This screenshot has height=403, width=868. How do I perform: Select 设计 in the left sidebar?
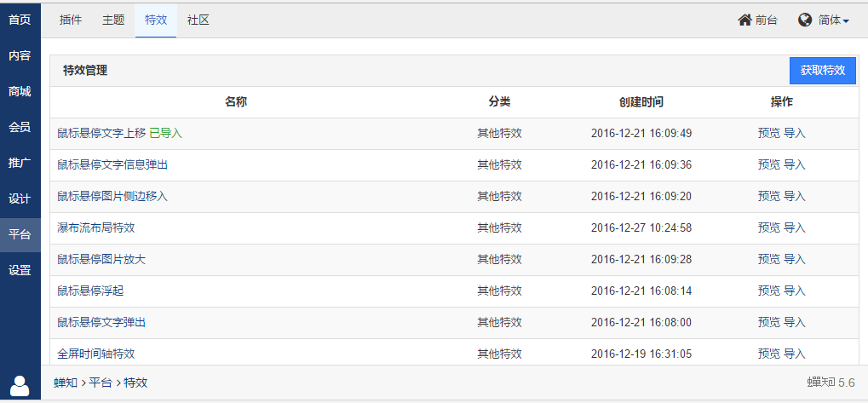pos(20,199)
